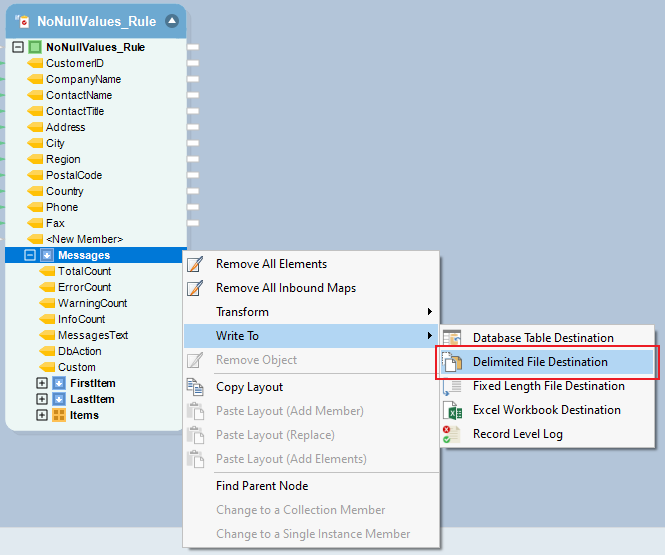
Task: Click the Items orange collection icon
Action: tap(59, 415)
